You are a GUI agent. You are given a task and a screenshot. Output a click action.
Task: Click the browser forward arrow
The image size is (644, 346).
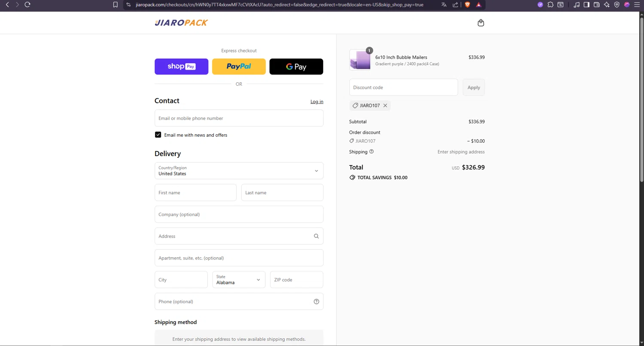pos(17,5)
